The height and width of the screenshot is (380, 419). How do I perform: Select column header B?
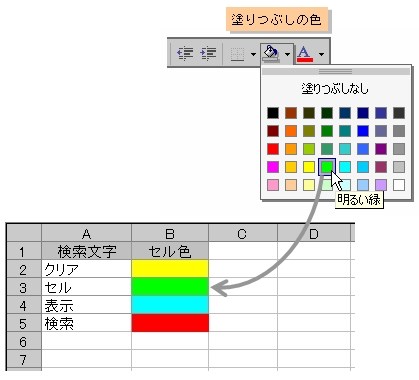point(170,233)
